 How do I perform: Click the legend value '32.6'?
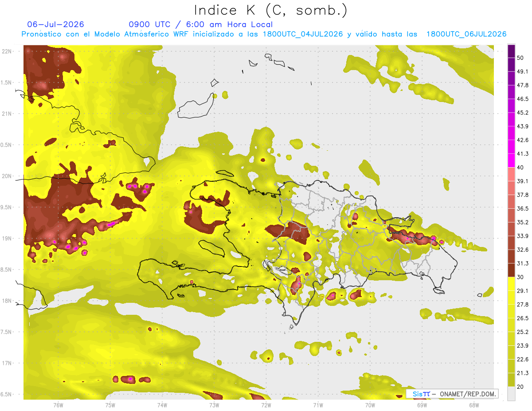tap(523, 250)
